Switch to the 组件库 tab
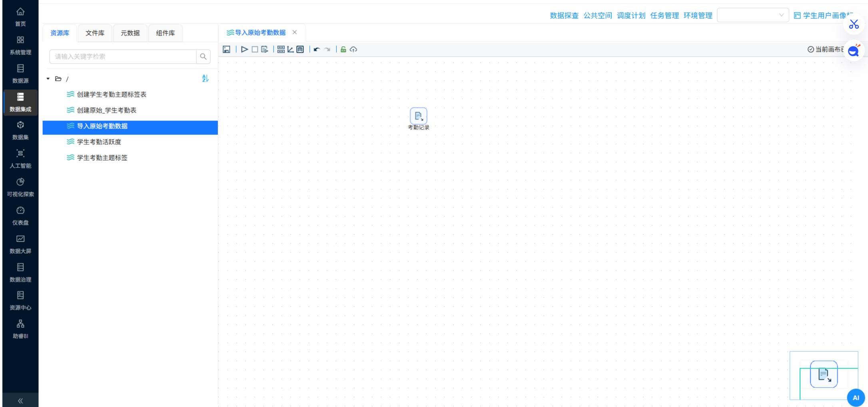Image resolution: width=868 pixels, height=407 pixels. (166, 33)
